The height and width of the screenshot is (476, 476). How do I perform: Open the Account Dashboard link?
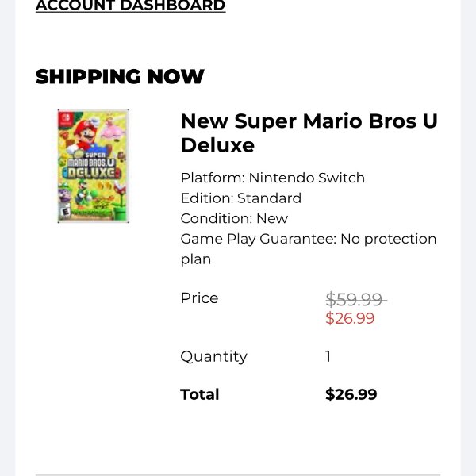131,6
